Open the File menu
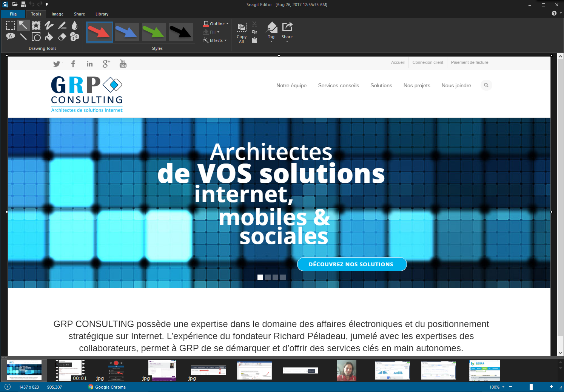 pos(13,14)
